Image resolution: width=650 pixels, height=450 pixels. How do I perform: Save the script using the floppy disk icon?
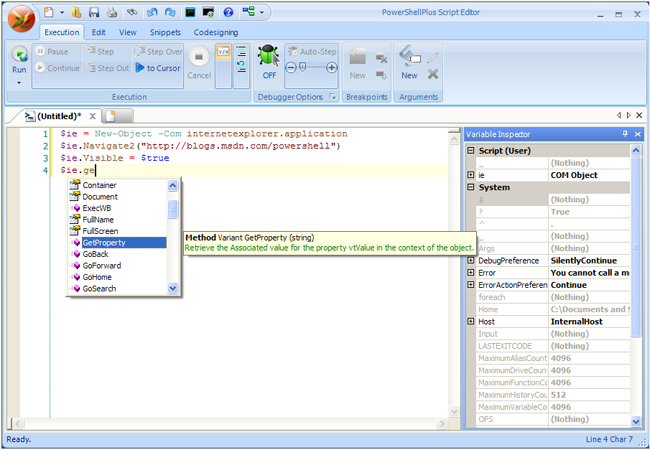[x=94, y=12]
